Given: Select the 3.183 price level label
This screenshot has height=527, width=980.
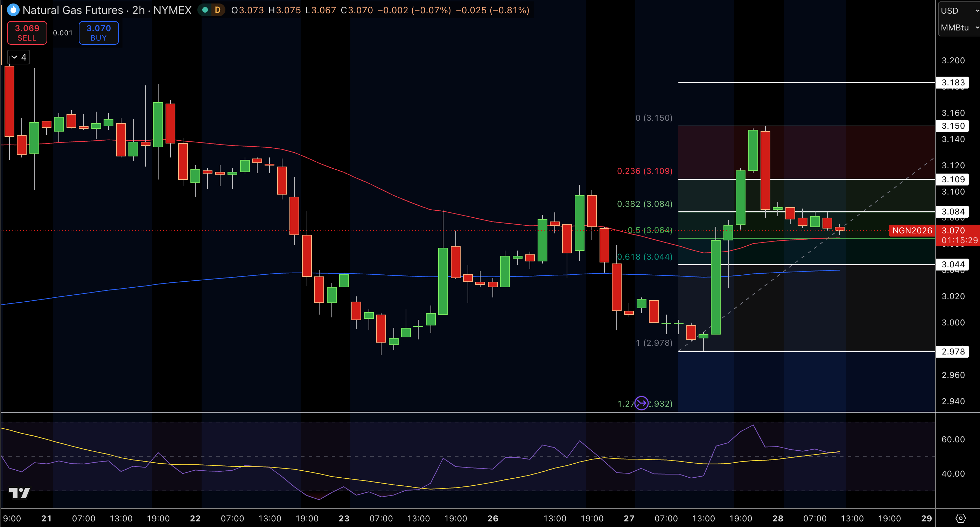Looking at the screenshot, I should 953,83.
